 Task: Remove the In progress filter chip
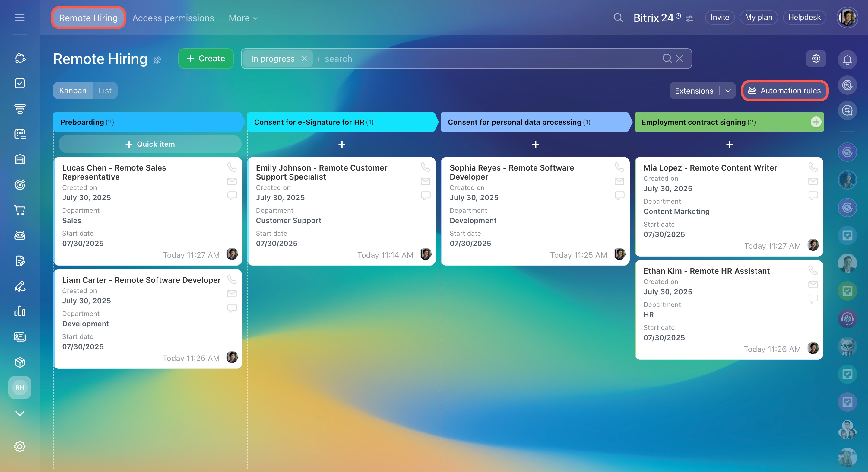pyautogui.click(x=304, y=59)
